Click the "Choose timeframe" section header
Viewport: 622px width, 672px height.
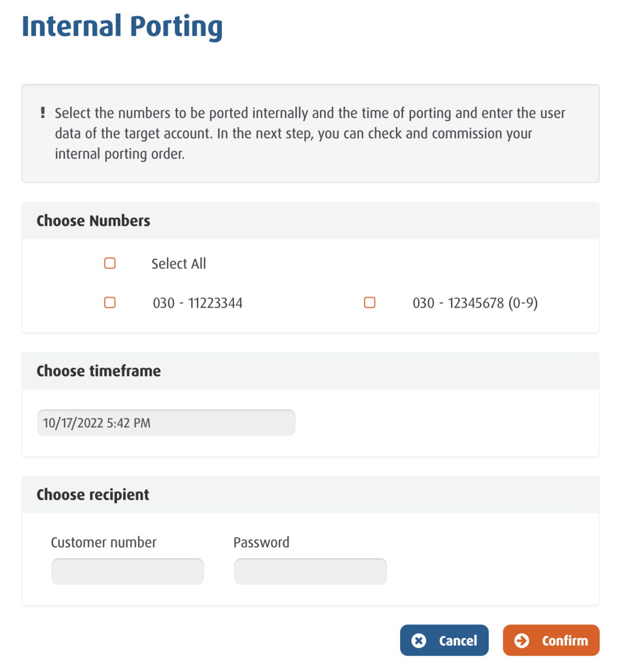coord(99,371)
